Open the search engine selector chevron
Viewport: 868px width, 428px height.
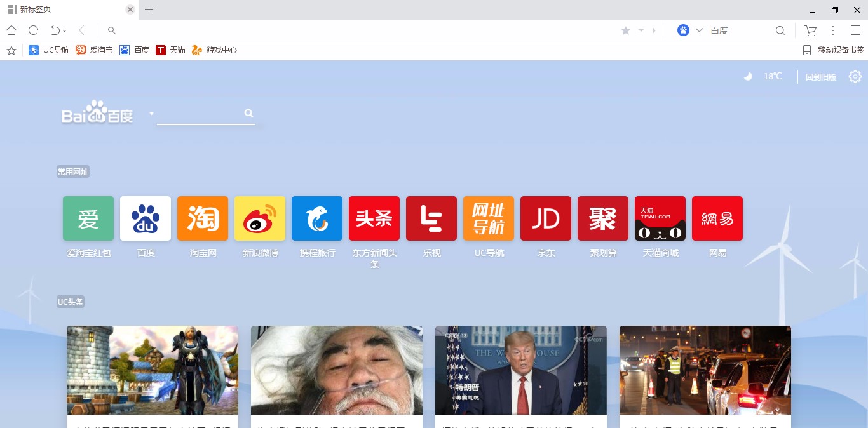click(x=700, y=30)
